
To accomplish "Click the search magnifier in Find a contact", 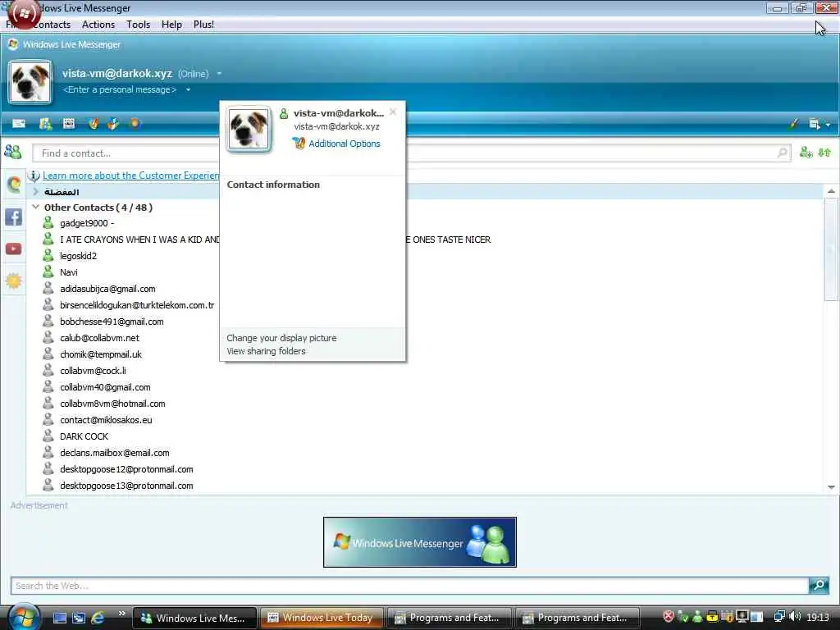I will click(782, 153).
